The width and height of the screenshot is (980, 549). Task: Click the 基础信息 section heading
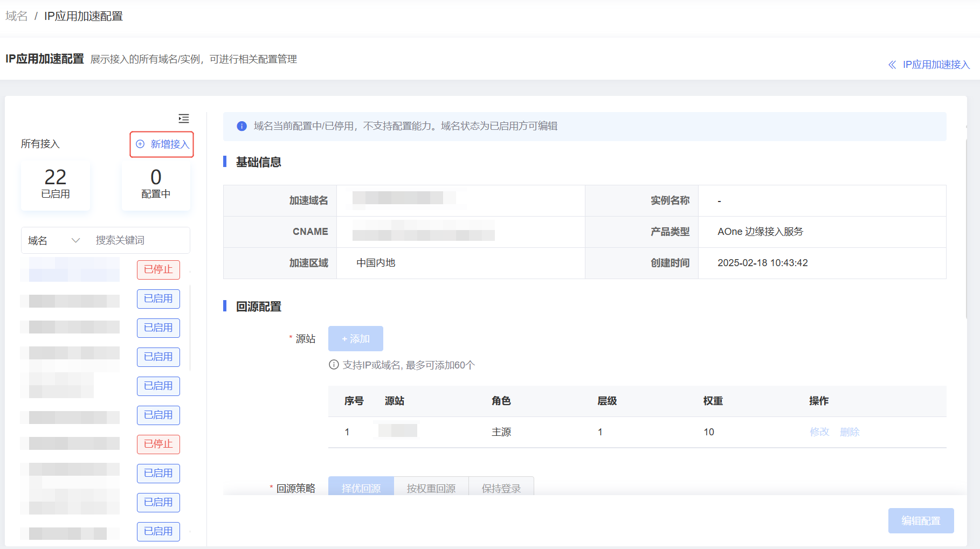tap(259, 162)
